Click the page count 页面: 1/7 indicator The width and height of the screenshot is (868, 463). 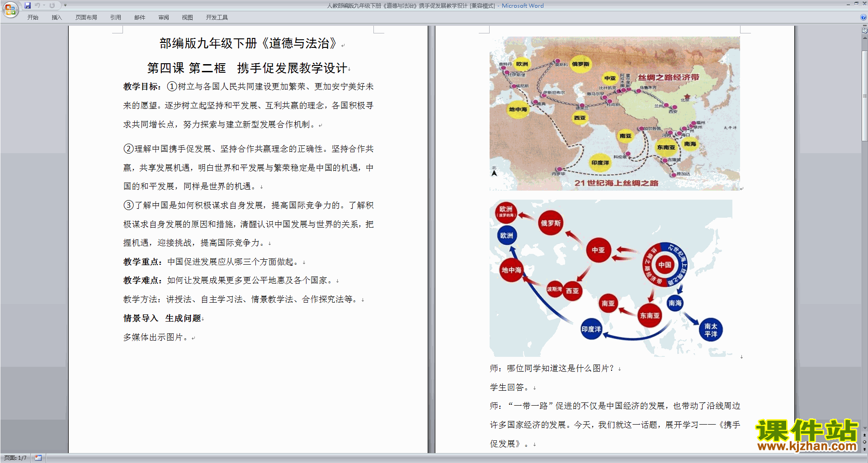[15, 458]
